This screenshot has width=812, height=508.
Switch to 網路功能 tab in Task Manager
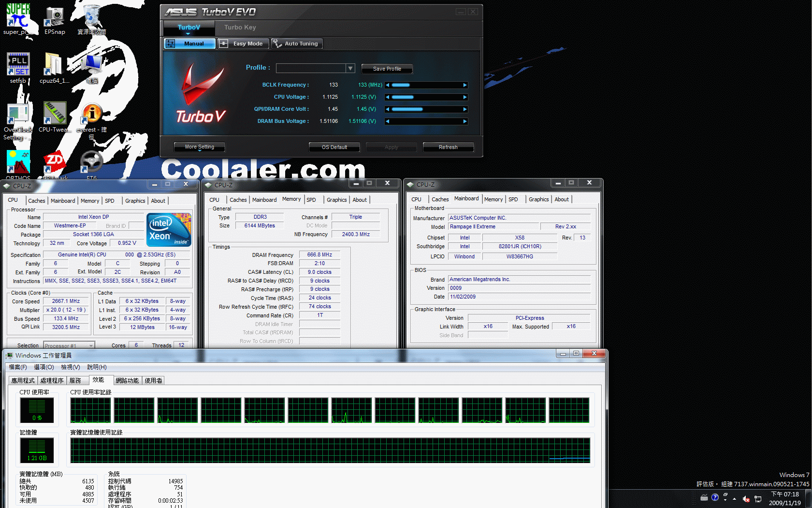127,381
